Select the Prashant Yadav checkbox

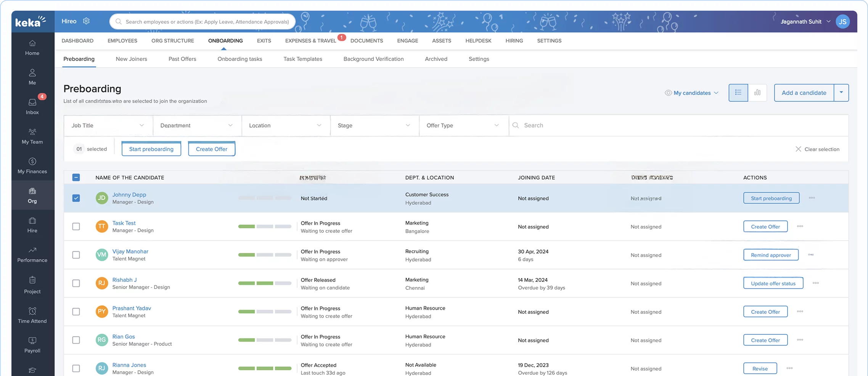pyautogui.click(x=76, y=312)
